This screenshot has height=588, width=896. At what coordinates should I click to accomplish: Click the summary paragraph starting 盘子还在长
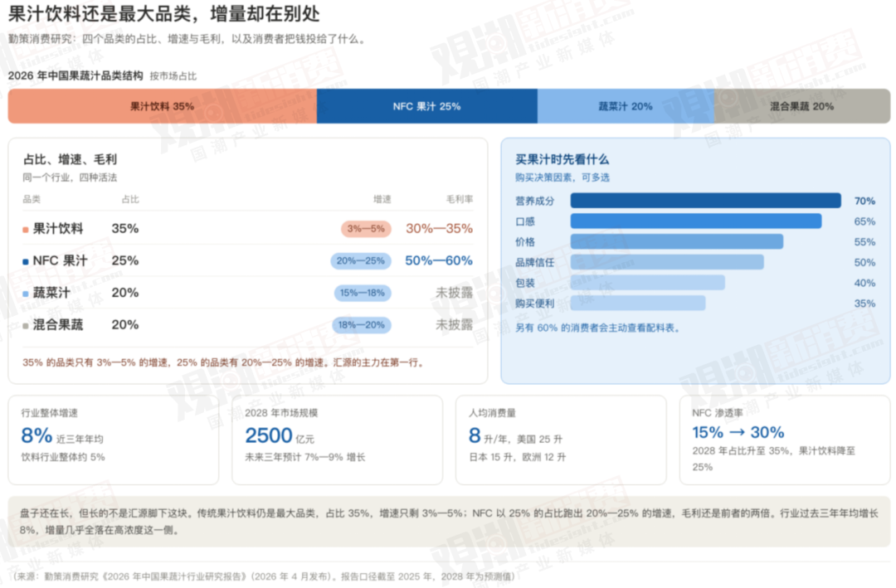coord(449,521)
